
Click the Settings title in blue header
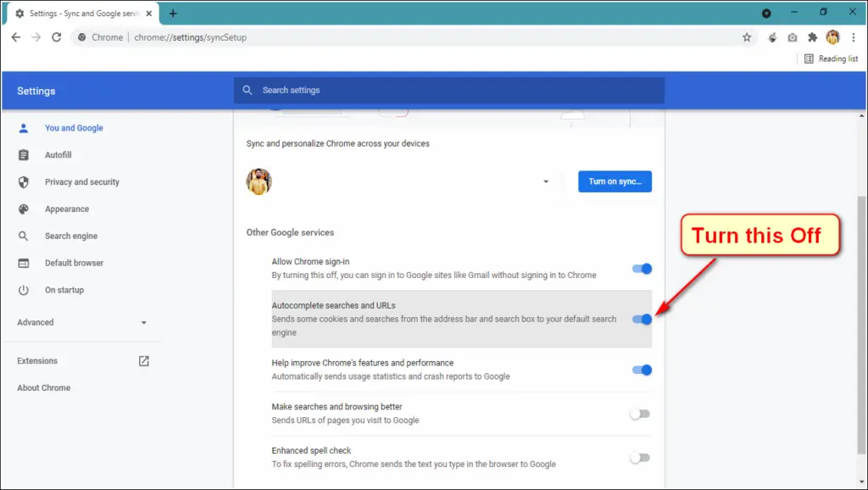pos(36,91)
